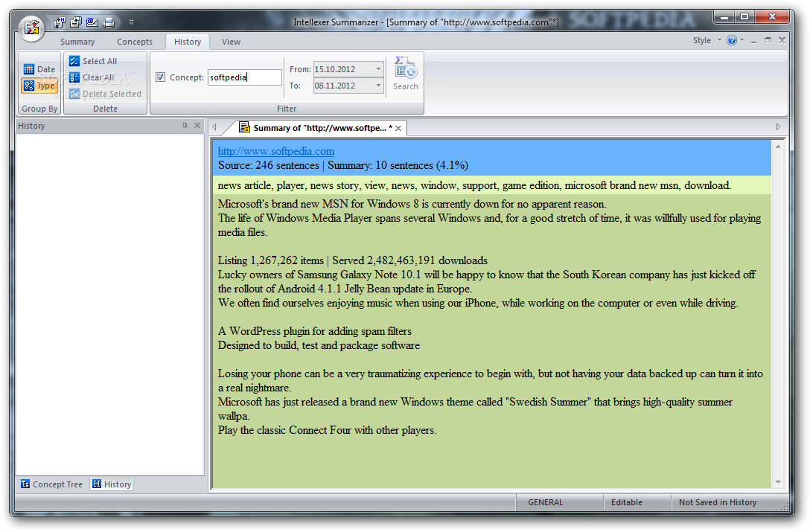This screenshot has height=532, width=810.
Task: Group history by Type
Action: pos(39,86)
